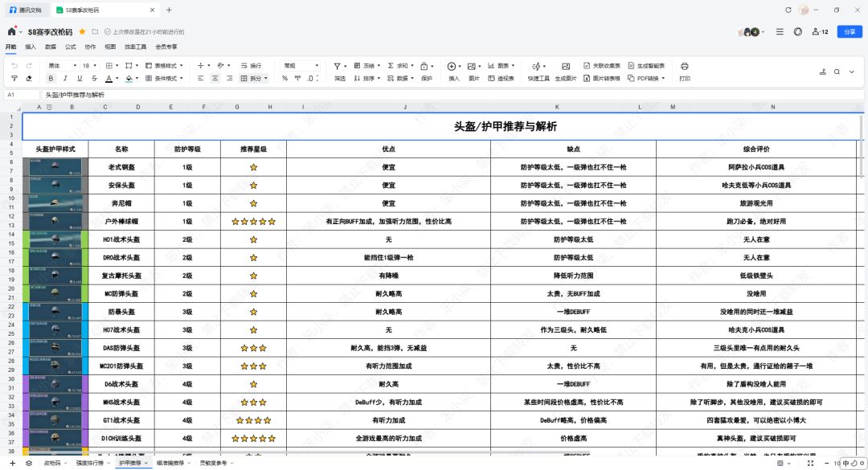The image size is (868, 470).
Task: Open the number format dropdown 常规
Action: [x=301, y=66]
